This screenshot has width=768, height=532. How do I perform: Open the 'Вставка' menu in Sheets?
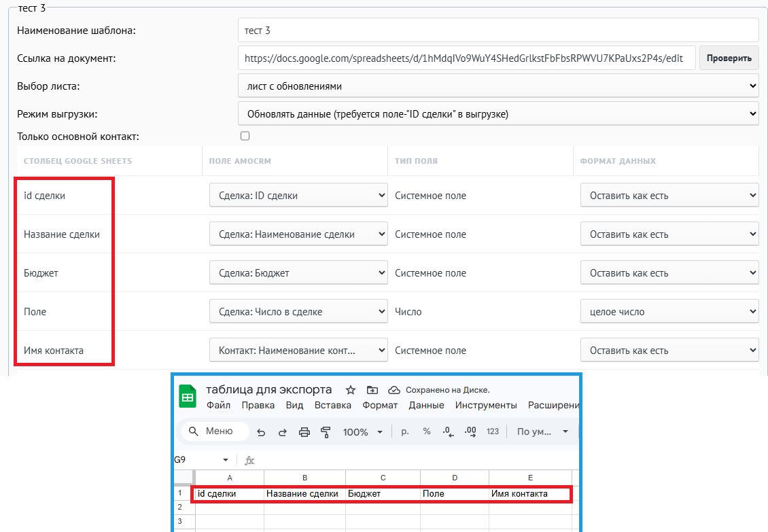[333, 405]
